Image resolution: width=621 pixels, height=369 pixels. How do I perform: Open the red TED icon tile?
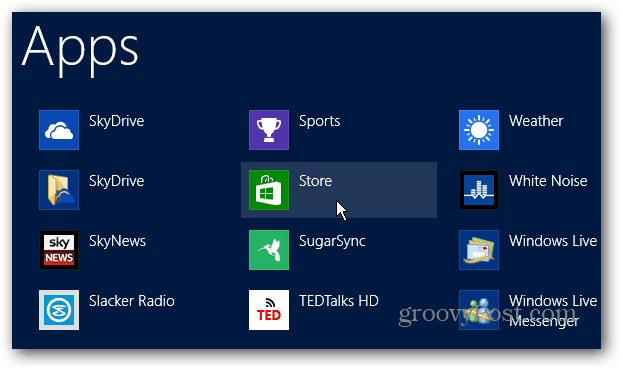click(269, 310)
